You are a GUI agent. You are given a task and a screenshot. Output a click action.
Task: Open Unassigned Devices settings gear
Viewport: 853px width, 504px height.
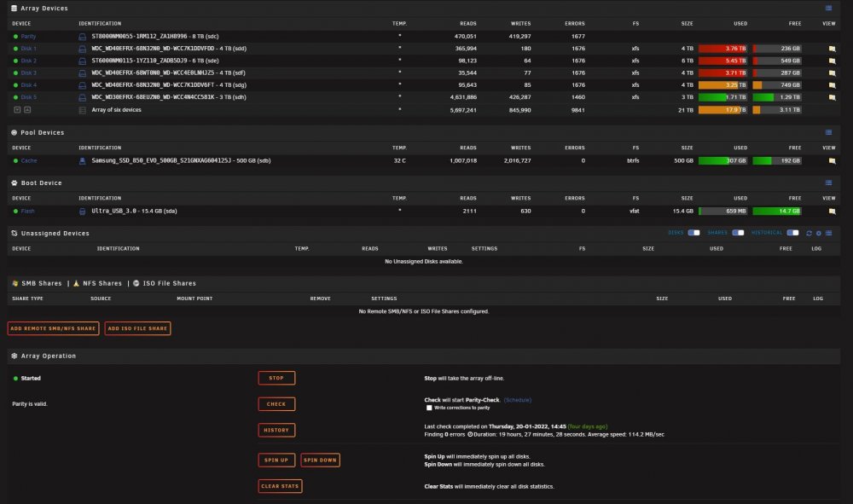tap(819, 234)
